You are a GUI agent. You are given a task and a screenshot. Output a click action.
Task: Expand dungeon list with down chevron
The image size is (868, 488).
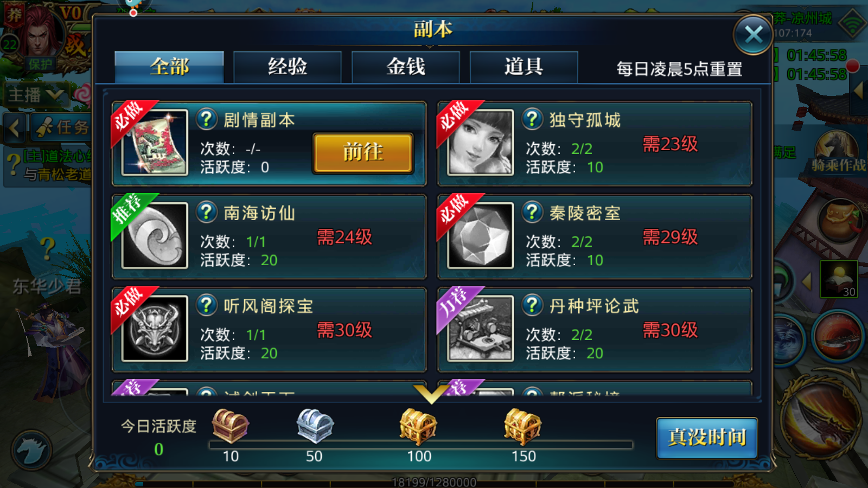click(431, 393)
